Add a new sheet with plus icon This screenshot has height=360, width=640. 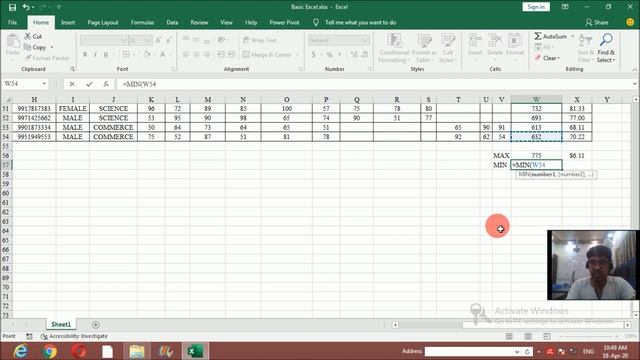[x=96, y=324]
